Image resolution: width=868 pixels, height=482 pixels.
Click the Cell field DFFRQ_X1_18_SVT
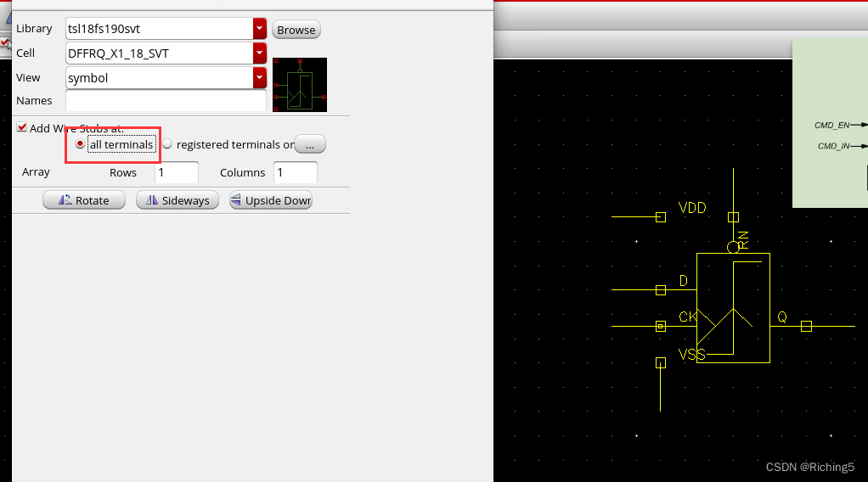point(160,53)
